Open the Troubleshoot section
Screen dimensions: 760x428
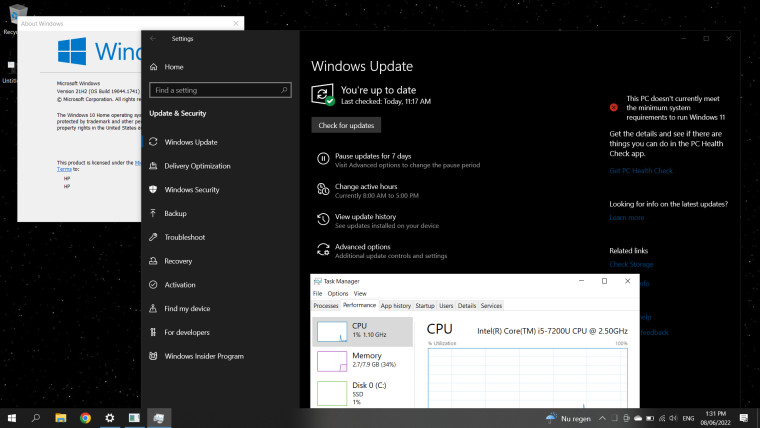pyautogui.click(x=184, y=237)
